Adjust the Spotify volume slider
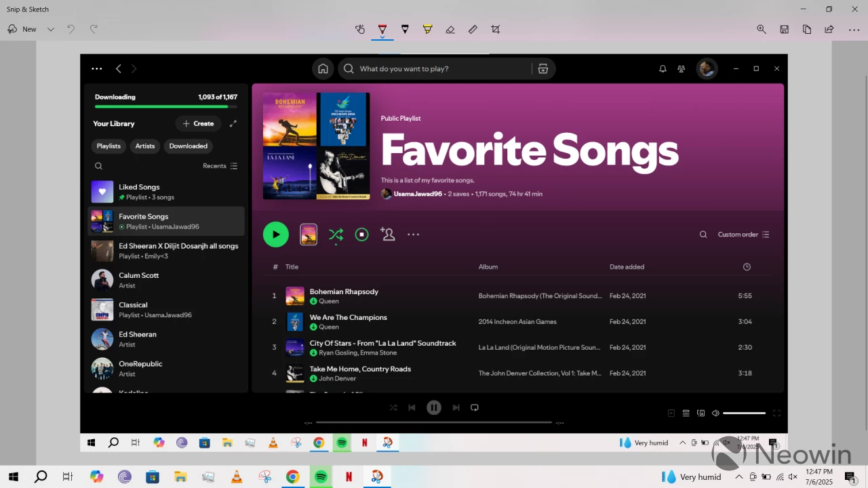Image resolution: width=868 pixels, height=488 pixels. click(x=744, y=413)
